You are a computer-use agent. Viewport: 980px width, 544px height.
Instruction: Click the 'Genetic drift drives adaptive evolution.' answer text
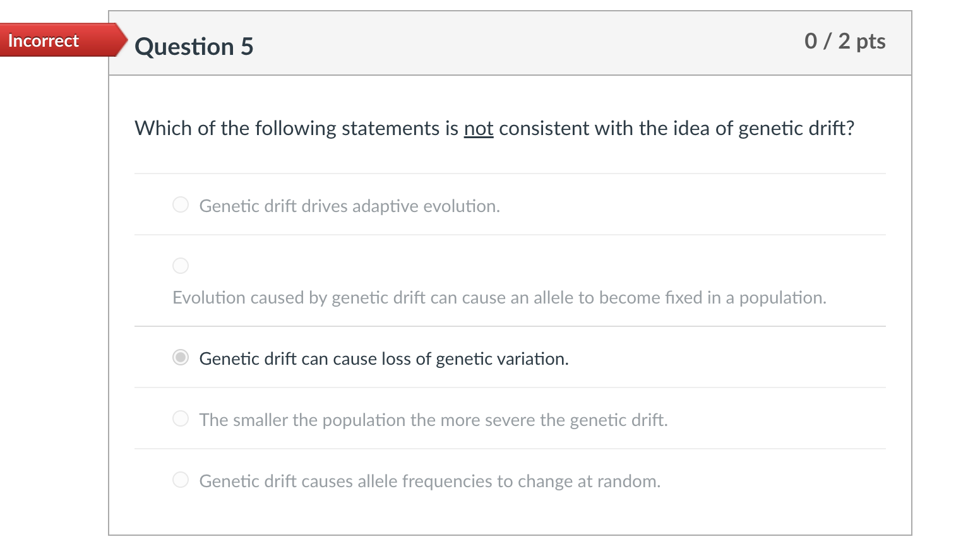tap(349, 206)
